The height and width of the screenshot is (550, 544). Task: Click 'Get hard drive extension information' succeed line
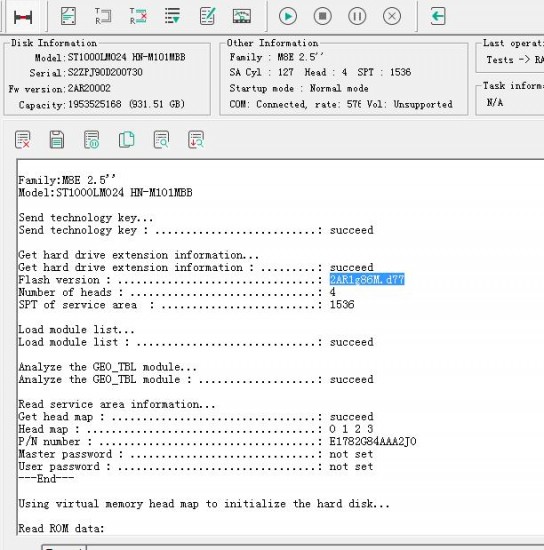click(x=196, y=267)
